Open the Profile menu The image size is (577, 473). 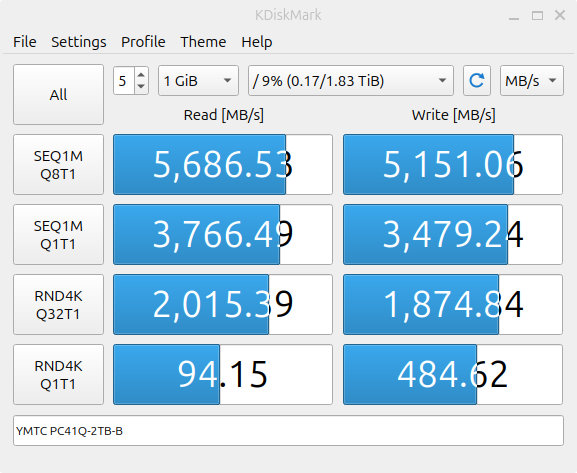143,42
